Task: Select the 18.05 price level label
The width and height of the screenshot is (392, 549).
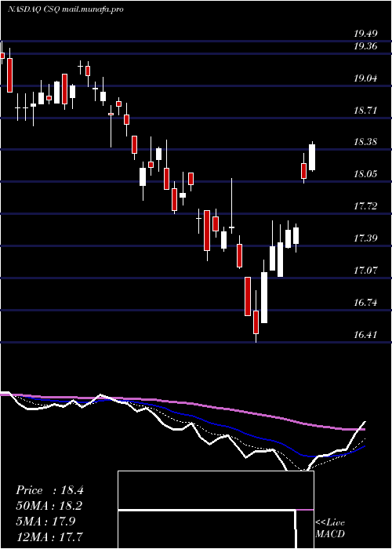Action: coord(365,174)
